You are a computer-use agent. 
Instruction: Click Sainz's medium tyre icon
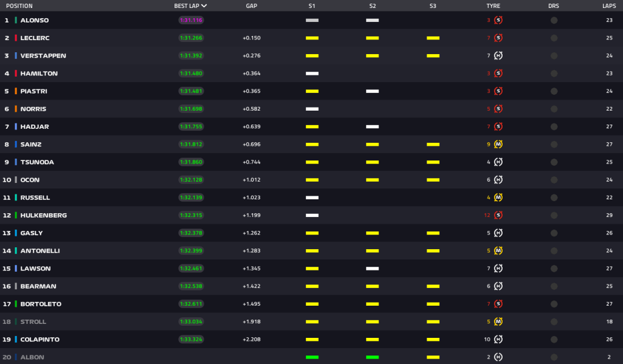[498, 145]
